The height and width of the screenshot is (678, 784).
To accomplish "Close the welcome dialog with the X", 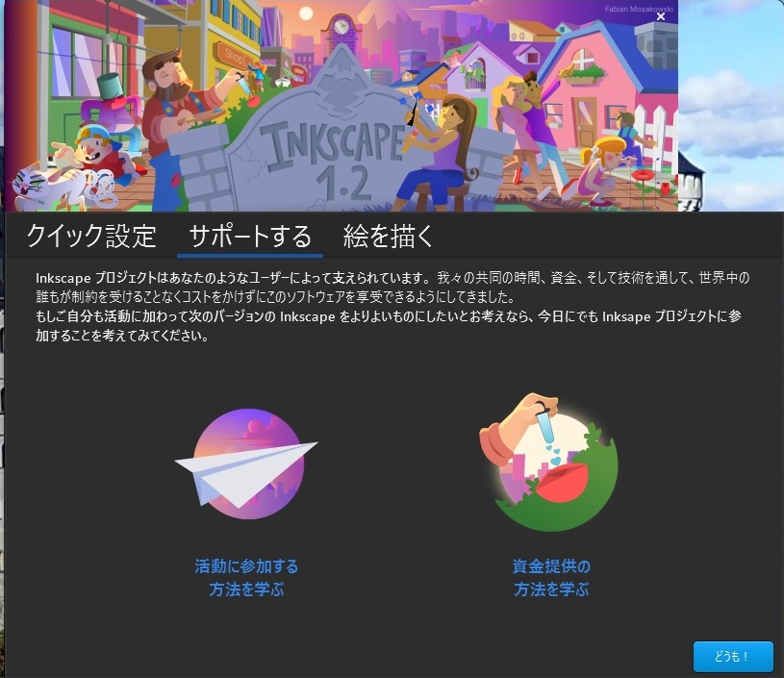I will pyautogui.click(x=661, y=16).
